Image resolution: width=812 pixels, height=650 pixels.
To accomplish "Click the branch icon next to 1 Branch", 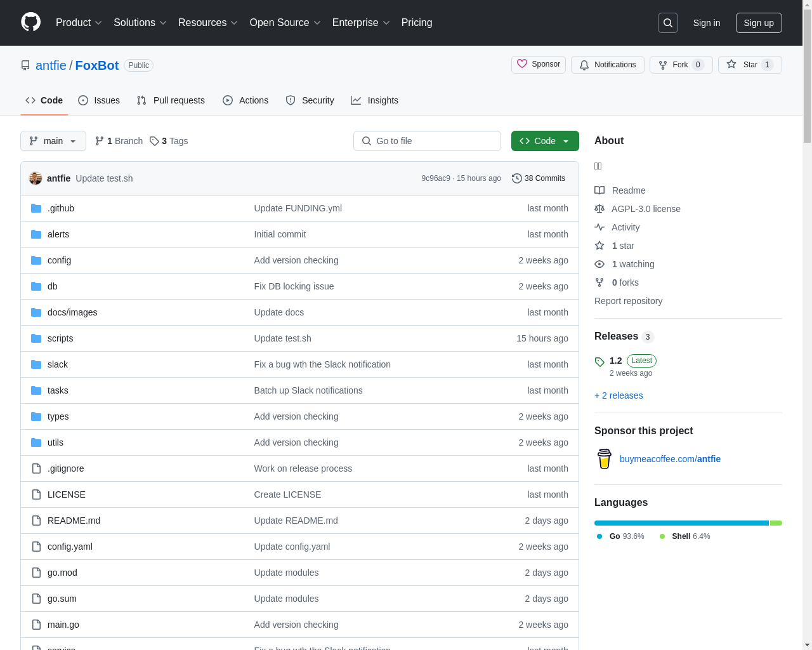I will [x=100, y=141].
